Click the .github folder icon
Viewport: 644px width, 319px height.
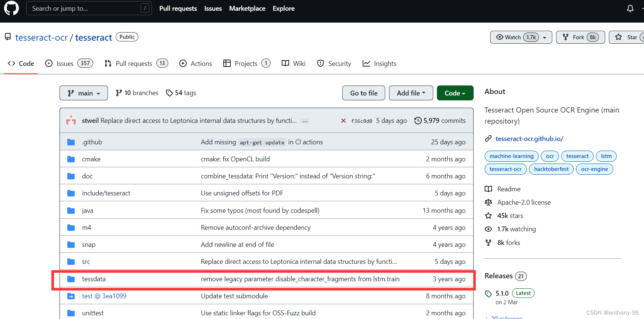pos(71,142)
